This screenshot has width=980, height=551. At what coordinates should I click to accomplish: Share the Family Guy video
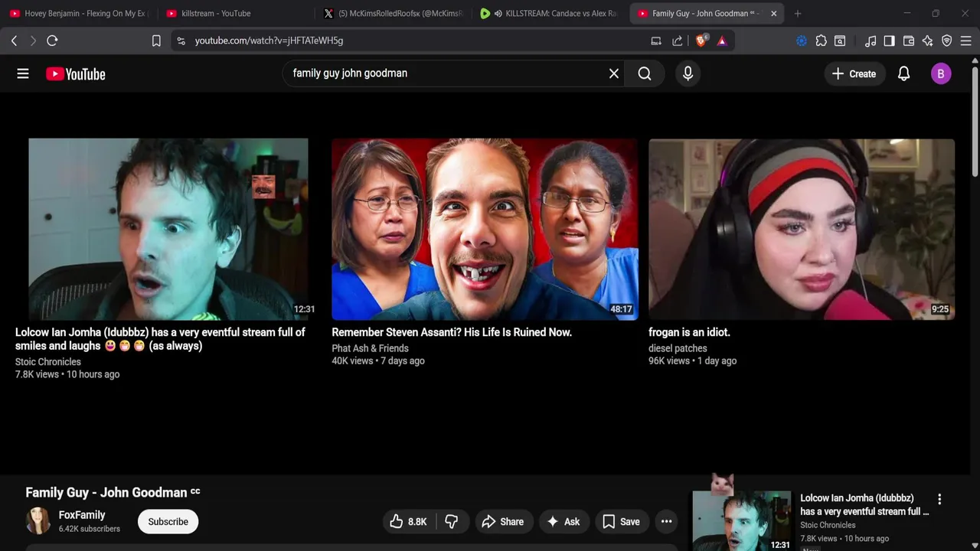point(503,522)
